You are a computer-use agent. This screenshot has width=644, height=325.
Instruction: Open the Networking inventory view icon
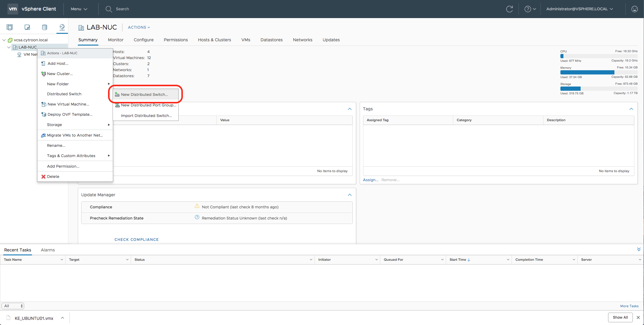[62, 27]
